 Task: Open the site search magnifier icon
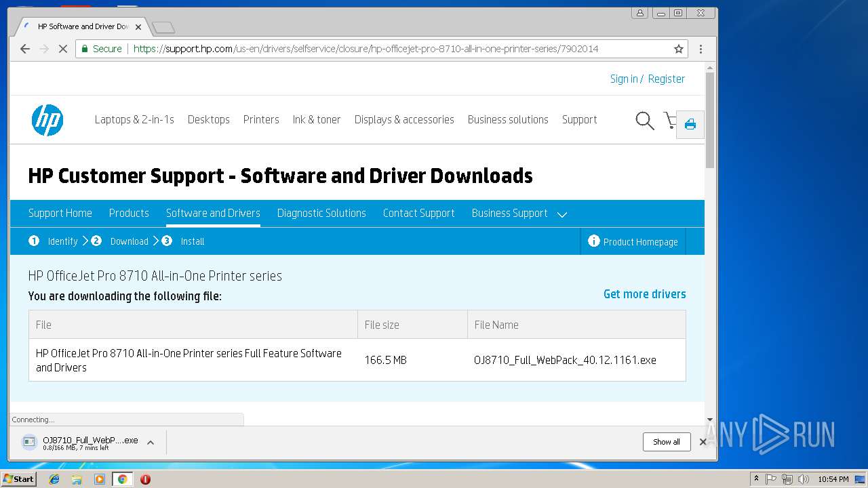click(644, 121)
